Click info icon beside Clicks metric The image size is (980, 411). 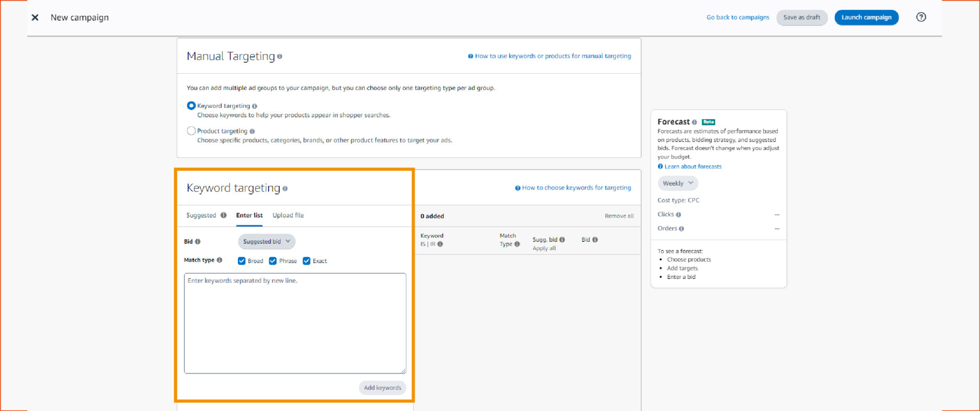(x=678, y=215)
